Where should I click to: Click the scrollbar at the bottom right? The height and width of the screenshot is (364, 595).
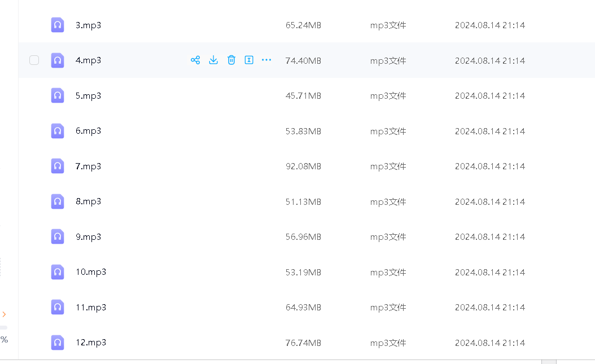pos(548,361)
